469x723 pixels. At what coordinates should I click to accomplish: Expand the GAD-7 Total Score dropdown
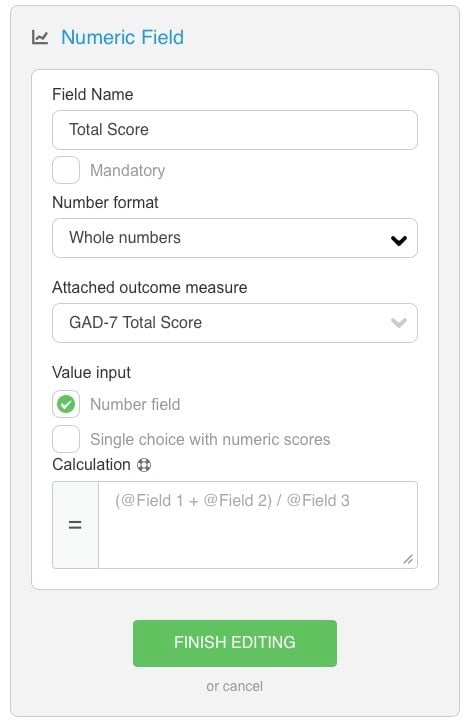pos(235,323)
